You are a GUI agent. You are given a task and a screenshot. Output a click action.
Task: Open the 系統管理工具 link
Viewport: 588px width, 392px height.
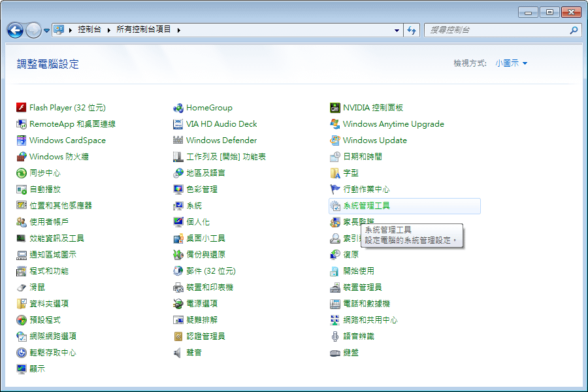point(367,206)
